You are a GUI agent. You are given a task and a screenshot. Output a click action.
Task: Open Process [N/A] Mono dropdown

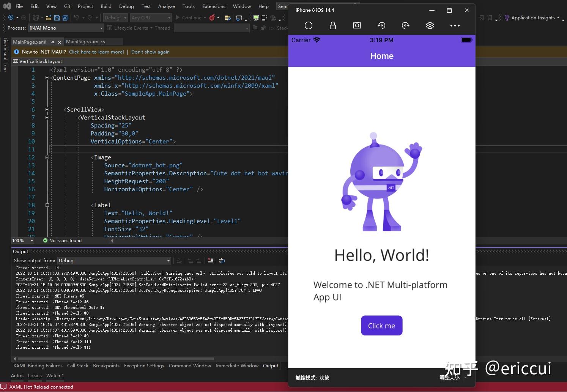click(66, 28)
